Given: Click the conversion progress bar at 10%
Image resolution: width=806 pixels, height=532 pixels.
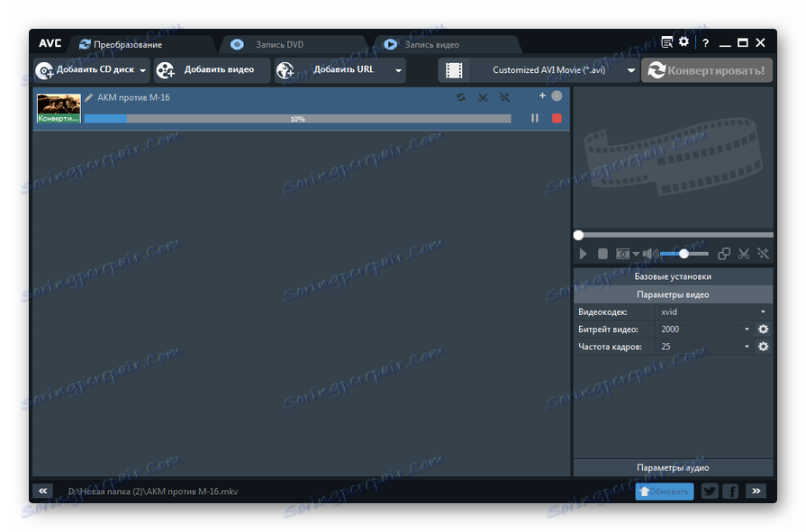Looking at the screenshot, I should click(297, 119).
